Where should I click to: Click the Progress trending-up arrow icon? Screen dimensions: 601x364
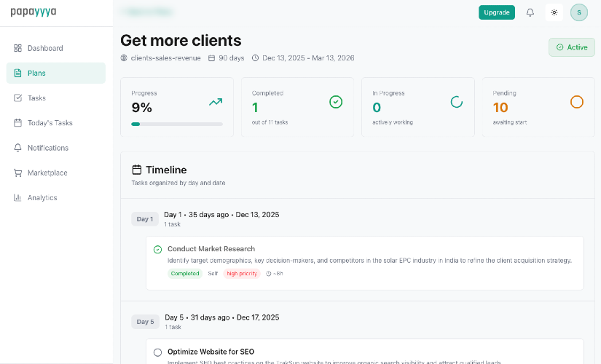(216, 102)
